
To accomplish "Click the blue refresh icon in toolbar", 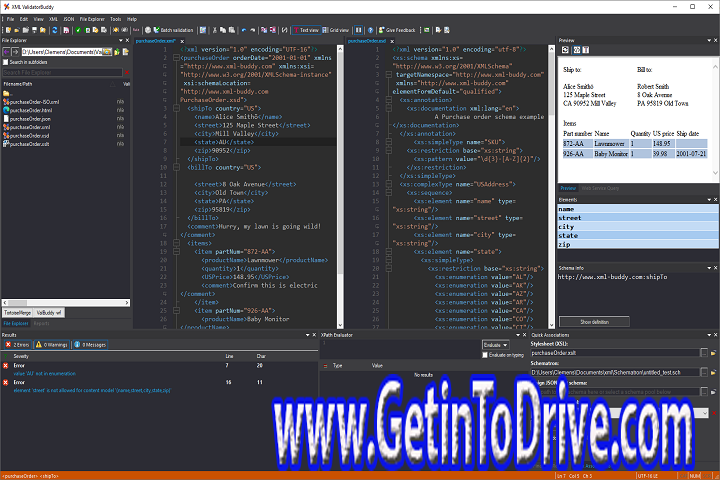I will [55, 30].
